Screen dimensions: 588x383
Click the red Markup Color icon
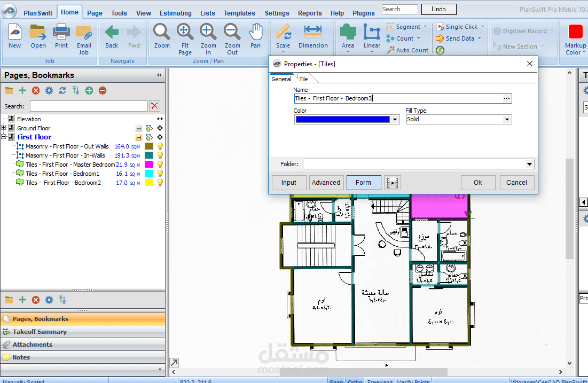click(x=575, y=32)
